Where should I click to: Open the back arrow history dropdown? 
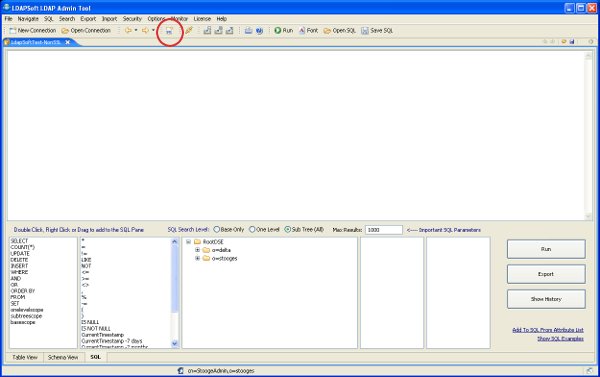click(x=136, y=31)
